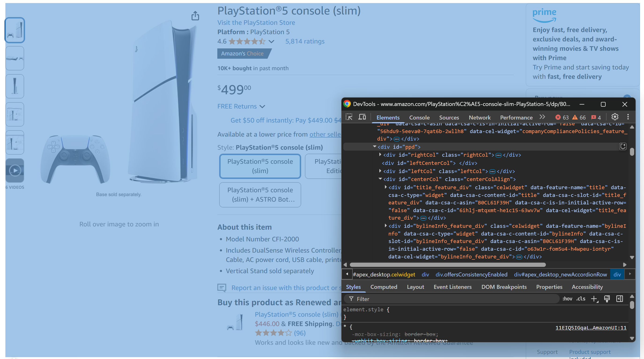Viewport: 644px width, 359px height.
Task: Open the Event Listeners pane
Action: click(452, 287)
